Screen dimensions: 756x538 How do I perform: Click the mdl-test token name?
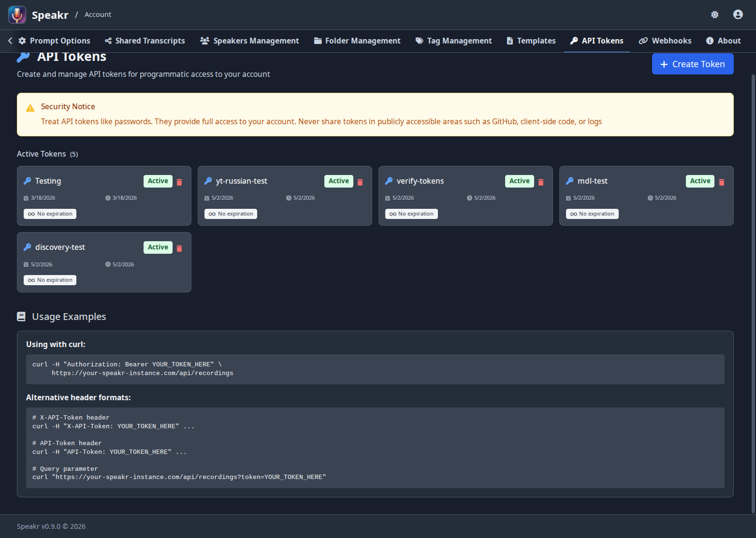593,181
